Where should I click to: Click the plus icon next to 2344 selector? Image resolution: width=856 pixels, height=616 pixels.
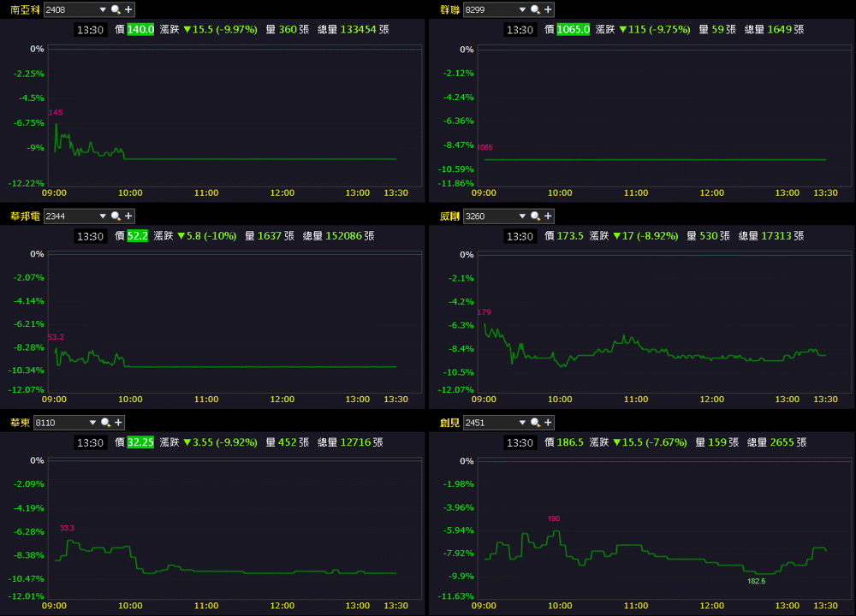[x=128, y=216]
